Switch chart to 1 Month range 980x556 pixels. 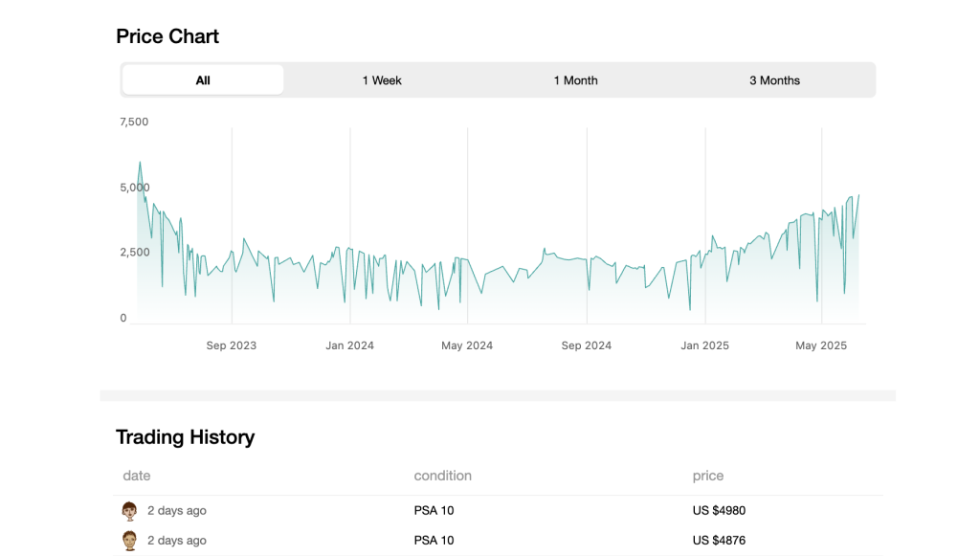tap(575, 80)
